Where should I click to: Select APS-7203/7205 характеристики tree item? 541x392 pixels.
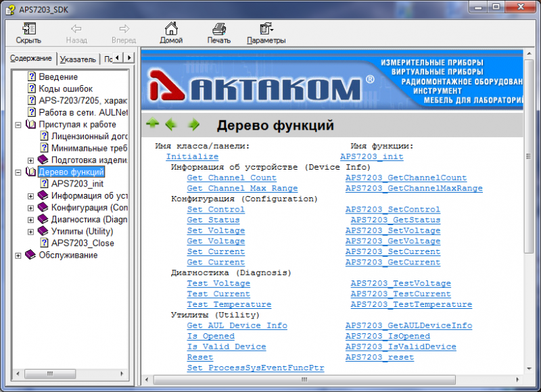83,100
